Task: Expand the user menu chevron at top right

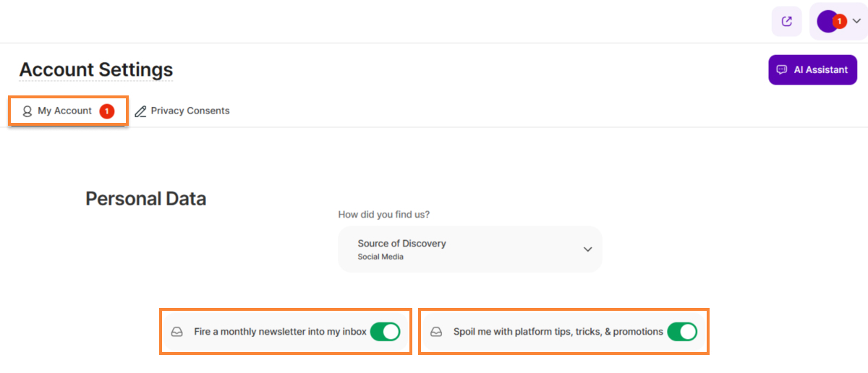Action: (857, 22)
